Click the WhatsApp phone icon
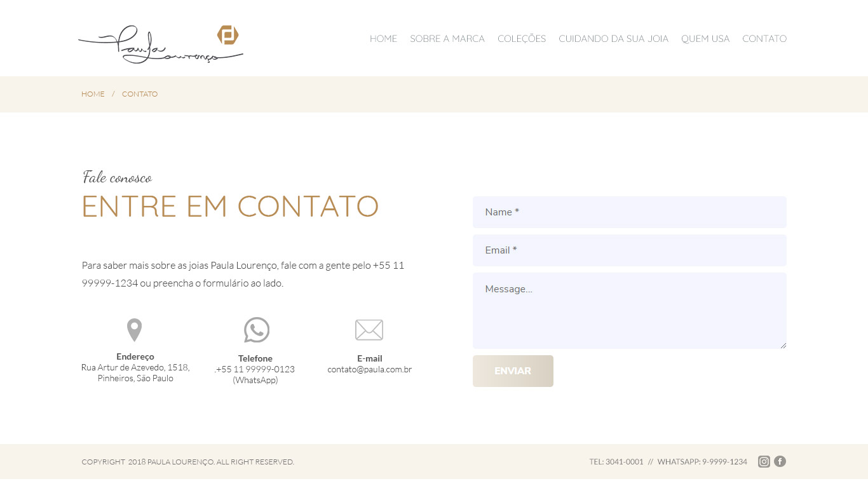The width and height of the screenshot is (868, 481). (x=256, y=330)
